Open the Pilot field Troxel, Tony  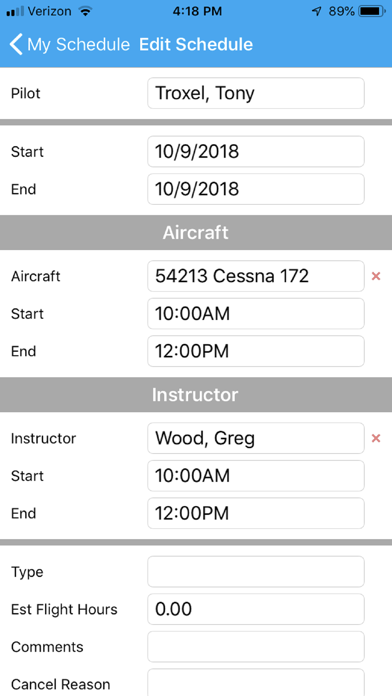coord(256,93)
